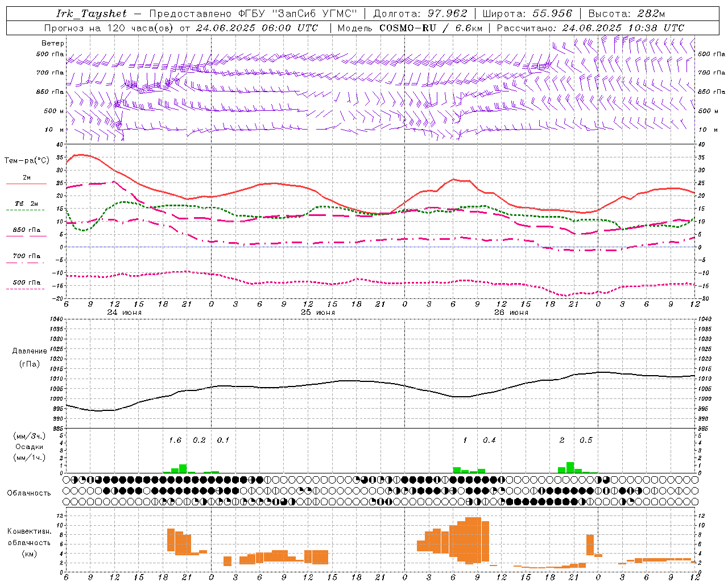
Task: Click the 0.2 precipitation total value
Action: [x=199, y=440]
